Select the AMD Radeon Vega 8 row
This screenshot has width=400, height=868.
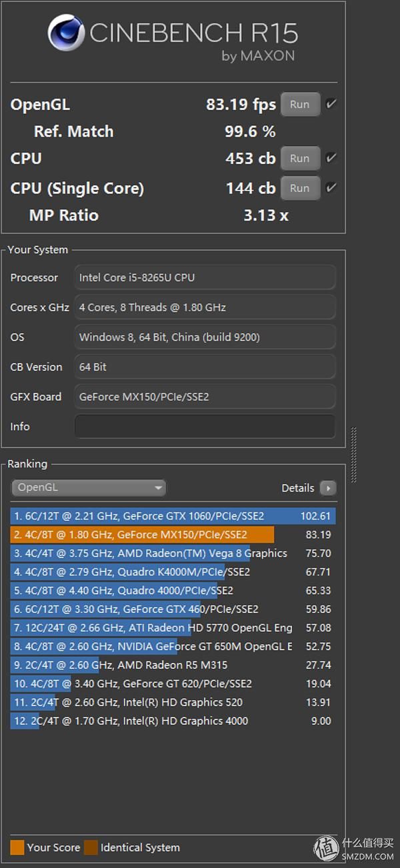[173, 553]
